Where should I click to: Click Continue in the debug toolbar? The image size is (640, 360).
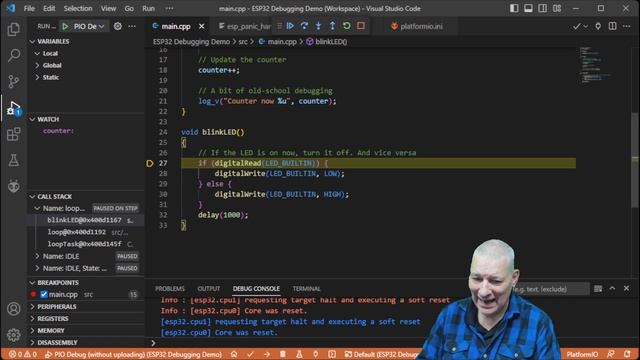click(290, 26)
